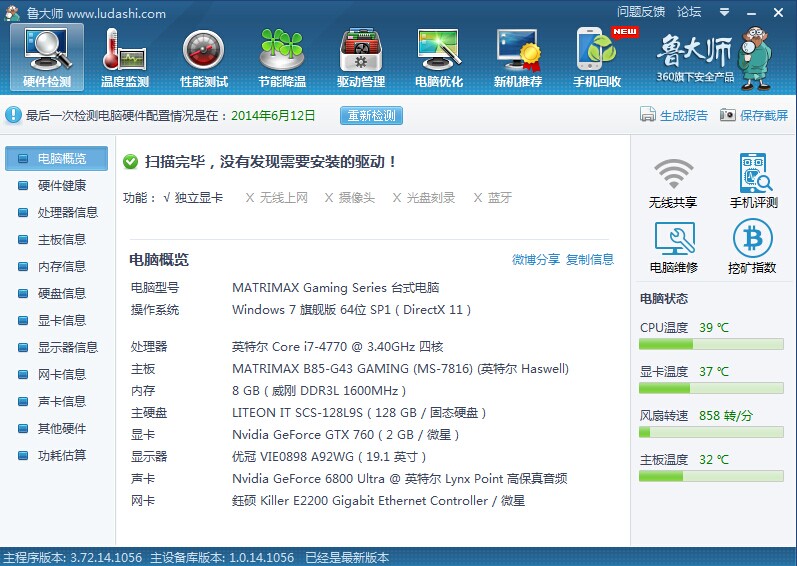
Task: Click the 优冠 VIE0898 A92WG monitor text
Action: [329, 457]
